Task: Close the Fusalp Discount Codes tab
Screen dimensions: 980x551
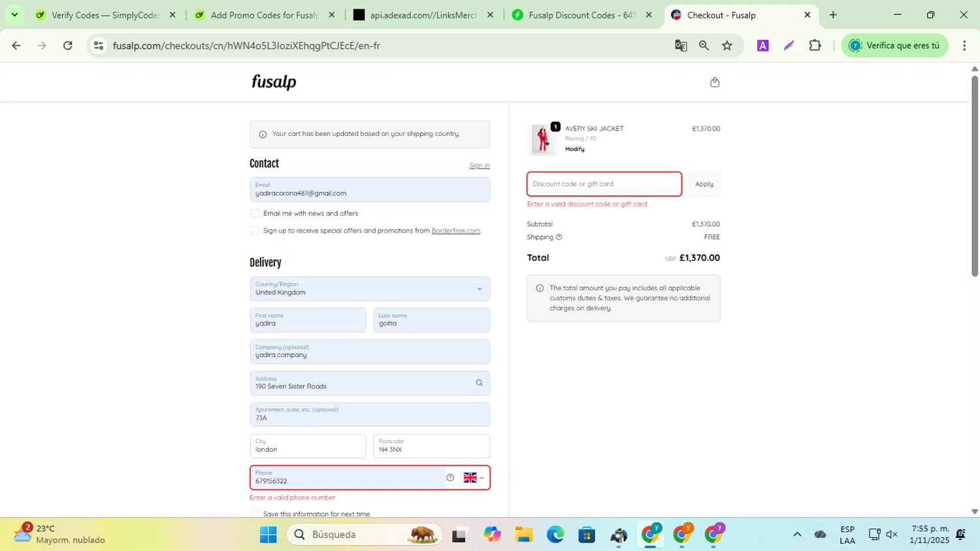Action: click(648, 15)
